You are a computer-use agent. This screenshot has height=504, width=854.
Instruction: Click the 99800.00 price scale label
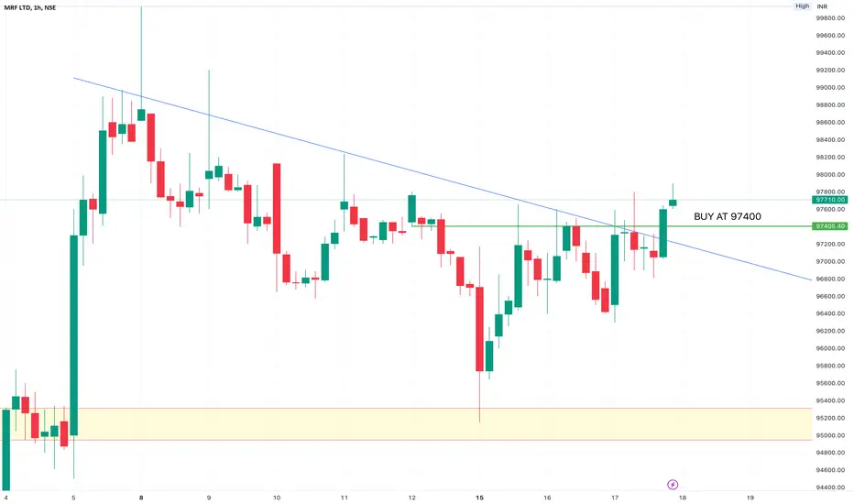pyautogui.click(x=830, y=18)
